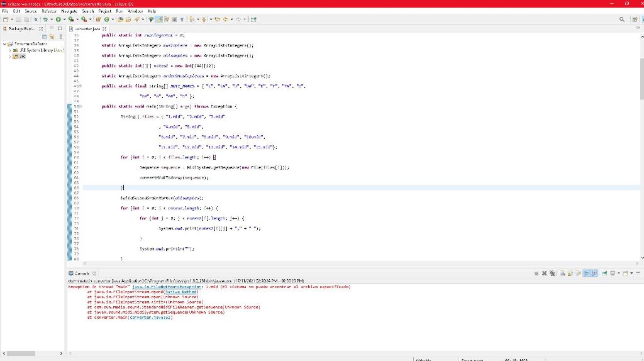The image size is (644, 361).
Task: Click the New file toolbar icon
Action: tap(5, 19)
